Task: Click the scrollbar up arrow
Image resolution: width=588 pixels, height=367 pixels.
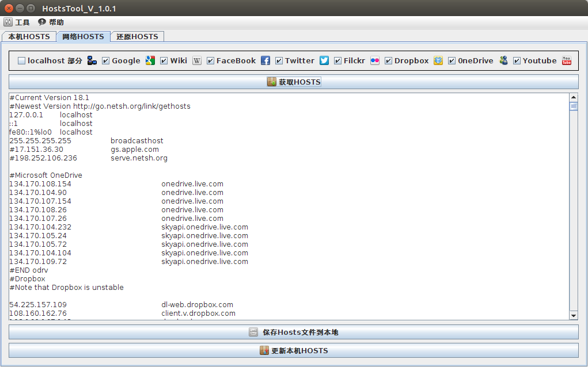Action: pos(574,97)
